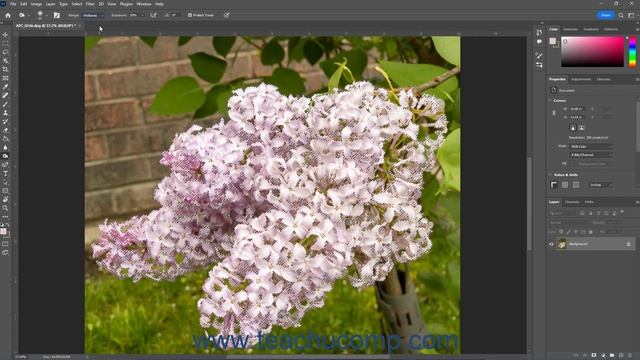This screenshot has height=360, width=640.
Task: Select the Crop tool
Action: 5,69
